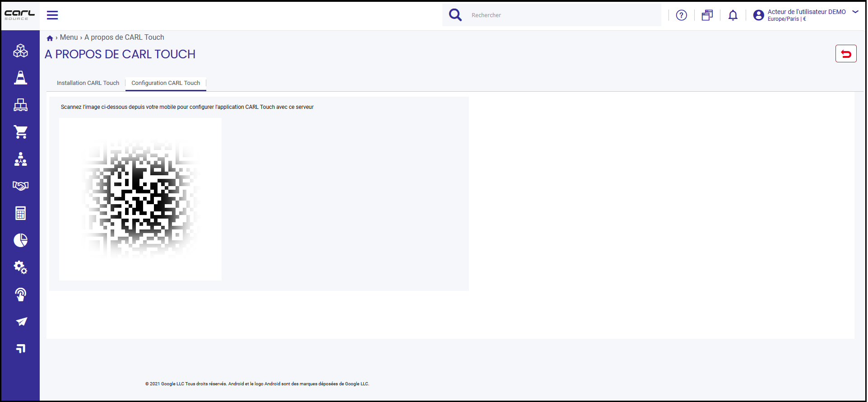The image size is (868, 402).
Task: Click the touch finger sidebar icon
Action: 20,294
